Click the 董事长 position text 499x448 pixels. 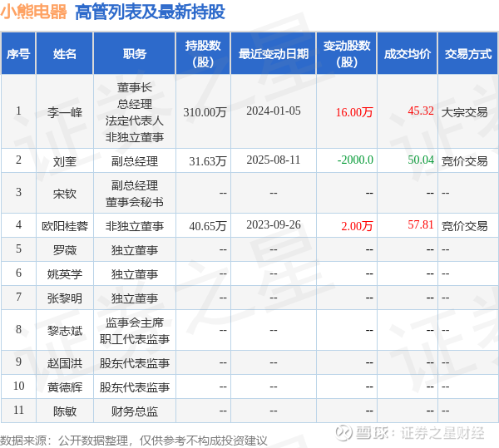134,87
